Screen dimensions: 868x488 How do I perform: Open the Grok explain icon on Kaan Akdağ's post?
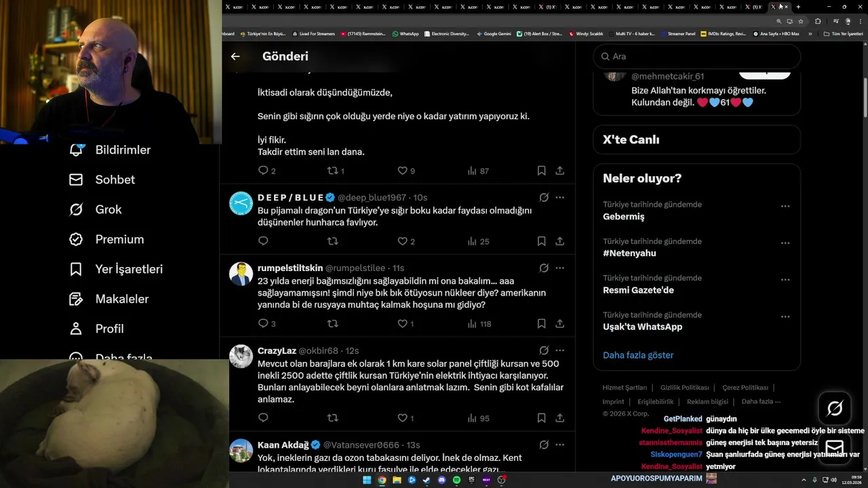tap(544, 445)
